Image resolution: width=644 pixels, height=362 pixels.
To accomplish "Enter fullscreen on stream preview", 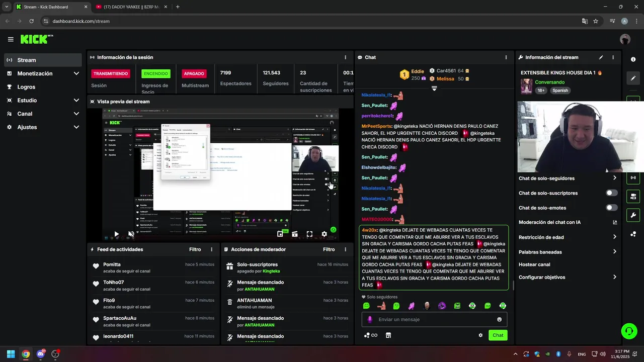I will tap(309, 234).
